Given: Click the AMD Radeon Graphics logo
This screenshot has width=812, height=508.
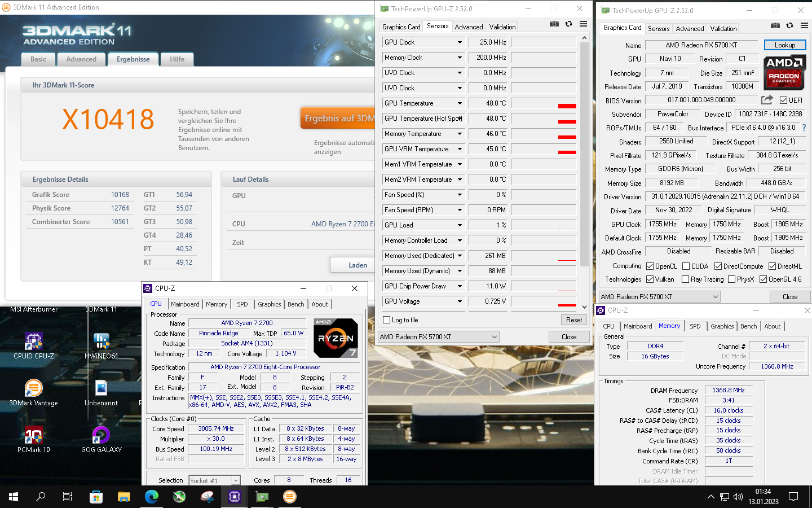Looking at the screenshot, I should (784, 72).
